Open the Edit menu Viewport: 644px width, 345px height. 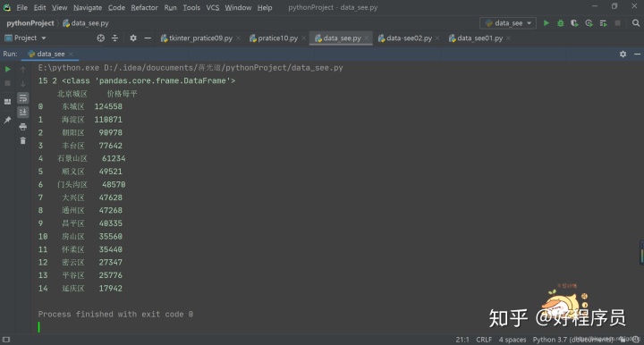(x=40, y=7)
